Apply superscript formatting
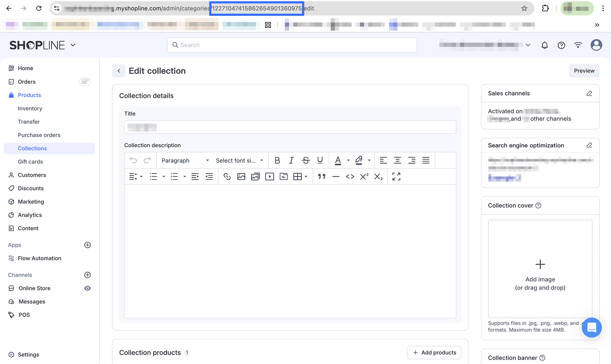The image size is (611, 364). point(364,176)
